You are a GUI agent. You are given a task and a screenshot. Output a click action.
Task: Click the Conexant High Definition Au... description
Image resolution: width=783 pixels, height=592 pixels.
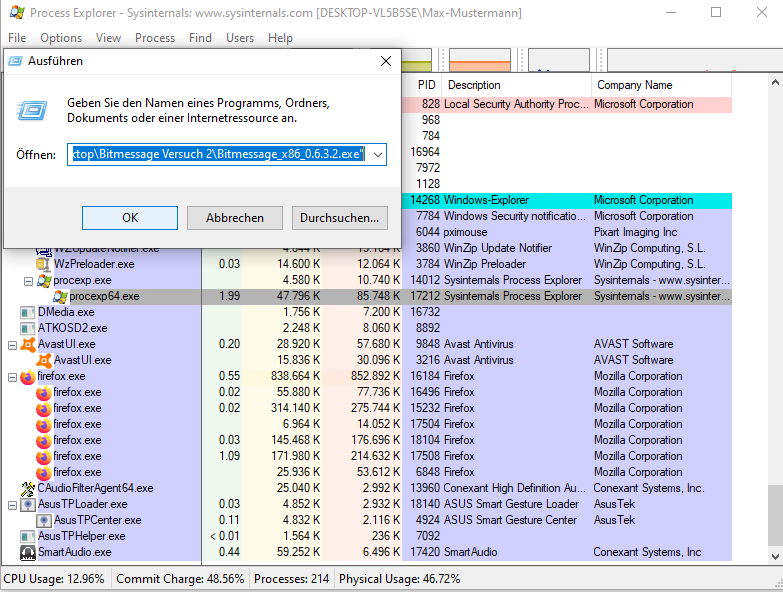tap(514, 488)
